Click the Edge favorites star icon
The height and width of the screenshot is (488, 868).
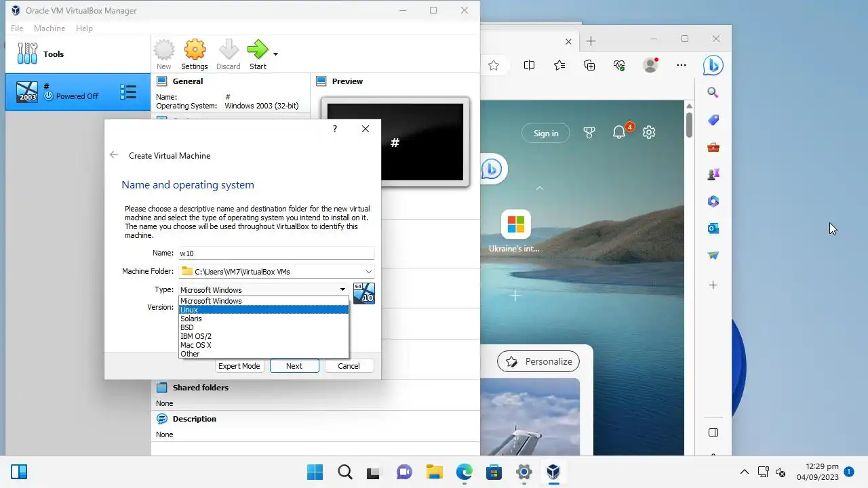[494, 65]
